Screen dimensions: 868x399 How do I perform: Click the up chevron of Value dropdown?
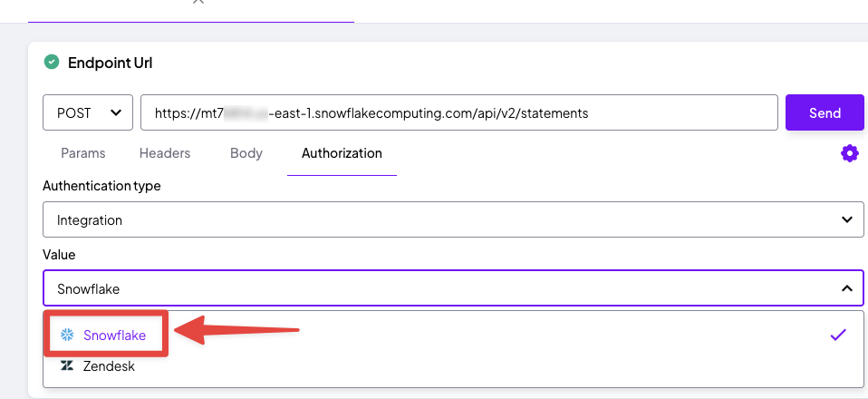pos(846,288)
